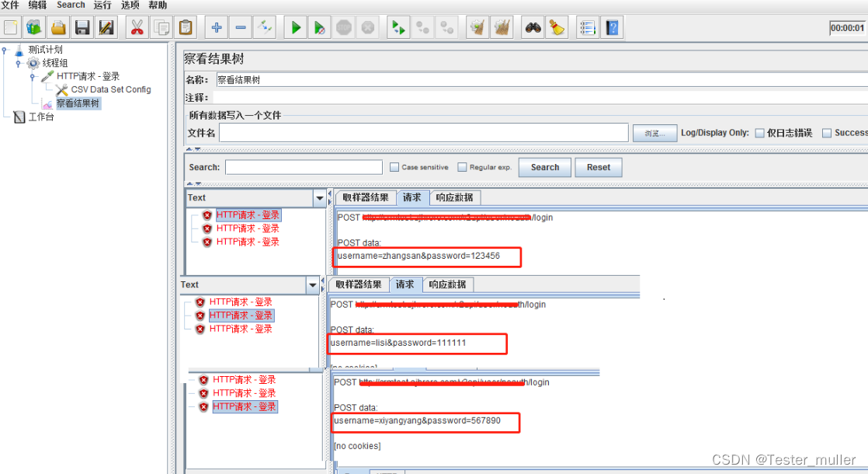The width and height of the screenshot is (868, 474).
Task: Switch to upper 响应数据 tab
Action: click(454, 197)
